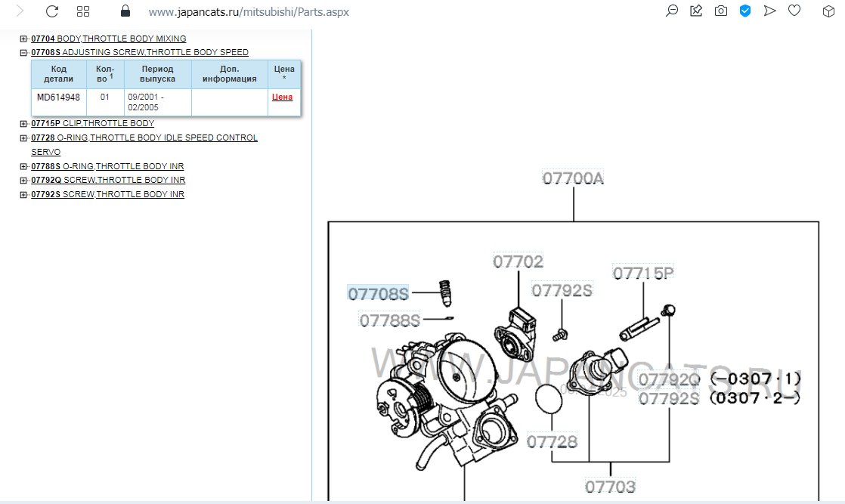Bookmark page with the heart icon
845x504 pixels.
[x=794, y=11]
